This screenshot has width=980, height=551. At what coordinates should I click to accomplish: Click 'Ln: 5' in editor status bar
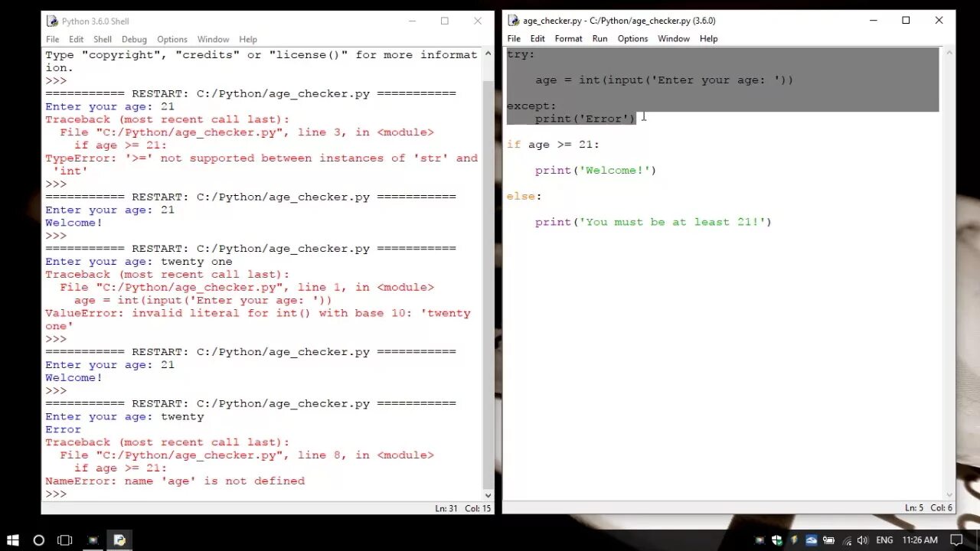click(x=914, y=508)
